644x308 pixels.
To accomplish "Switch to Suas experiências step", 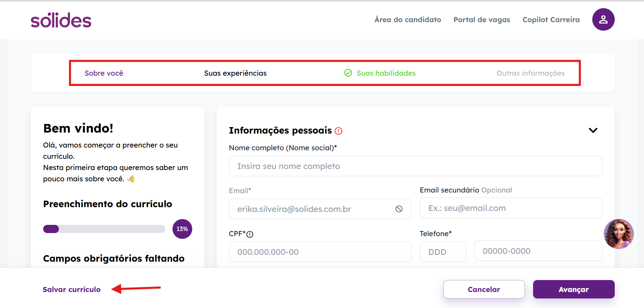I will click(235, 73).
